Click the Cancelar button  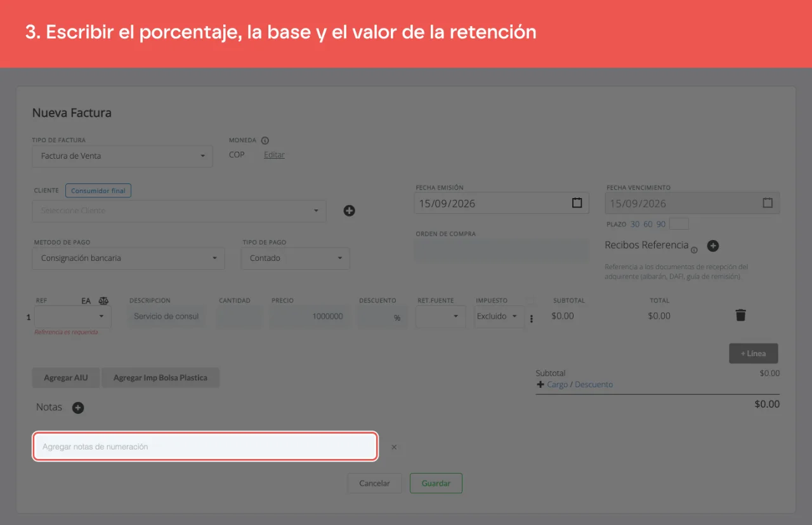374,483
